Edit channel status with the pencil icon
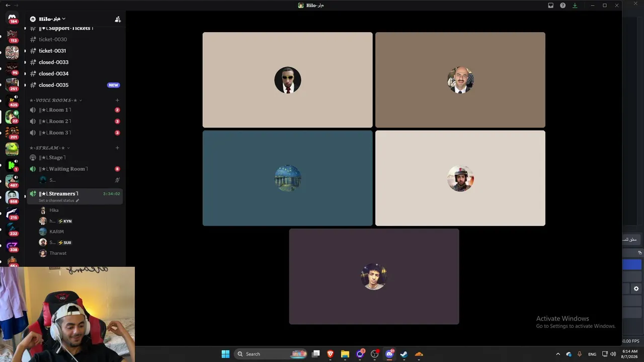Screen dimensions: 644x362 pyautogui.click(x=77, y=201)
